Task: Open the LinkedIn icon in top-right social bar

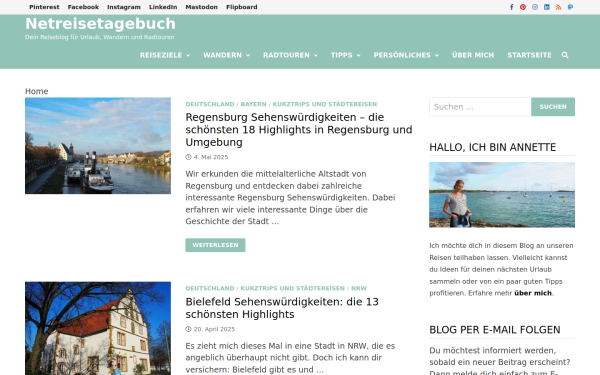Action: [x=547, y=7]
